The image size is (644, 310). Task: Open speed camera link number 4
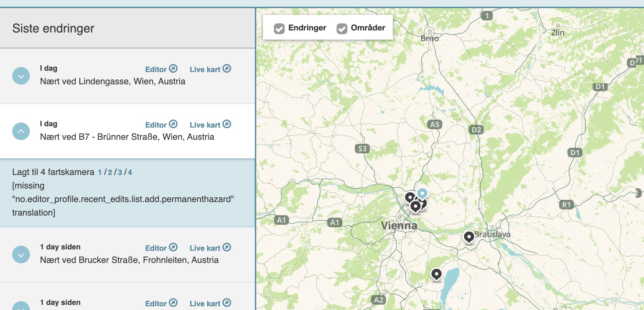pyautogui.click(x=130, y=172)
